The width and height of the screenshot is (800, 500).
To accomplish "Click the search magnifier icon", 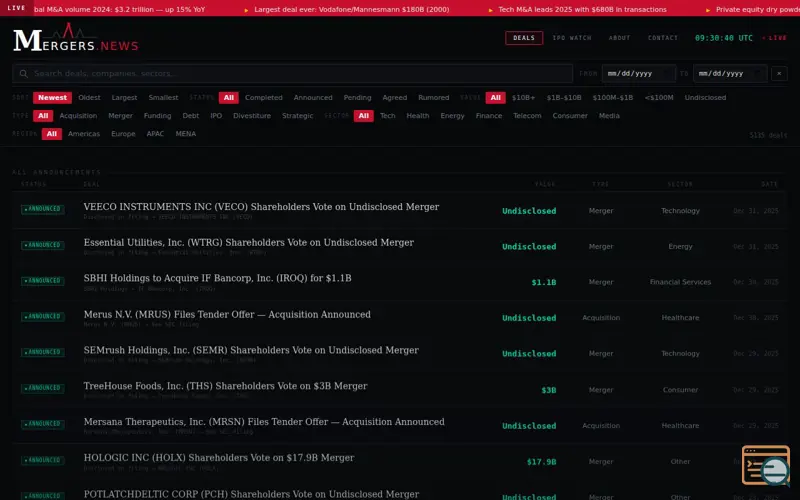I will tap(23, 73).
